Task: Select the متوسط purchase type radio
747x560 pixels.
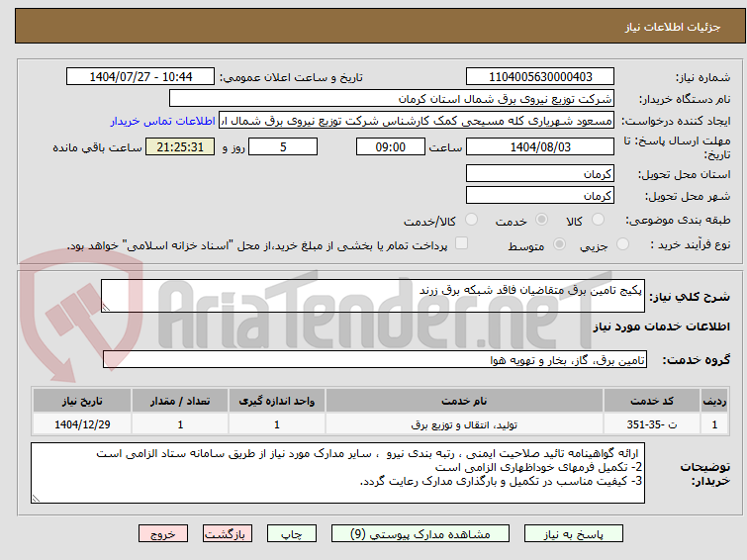Action: pos(559,244)
